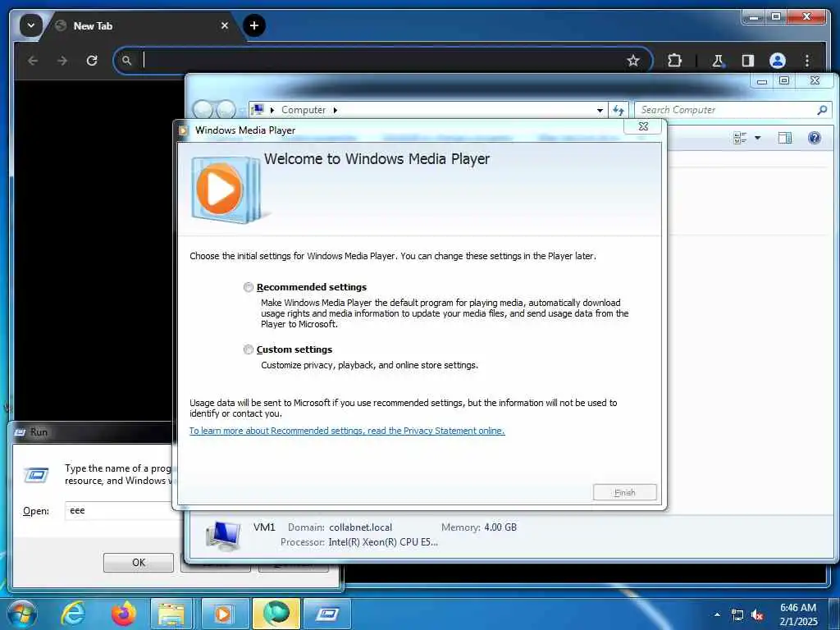Open Chrome extensions puzzle icon

tap(674, 61)
